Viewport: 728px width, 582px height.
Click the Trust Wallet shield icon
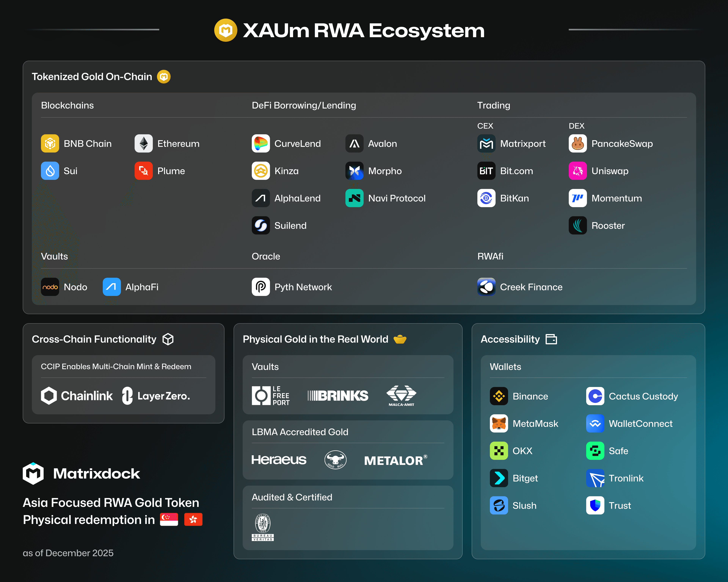click(595, 505)
